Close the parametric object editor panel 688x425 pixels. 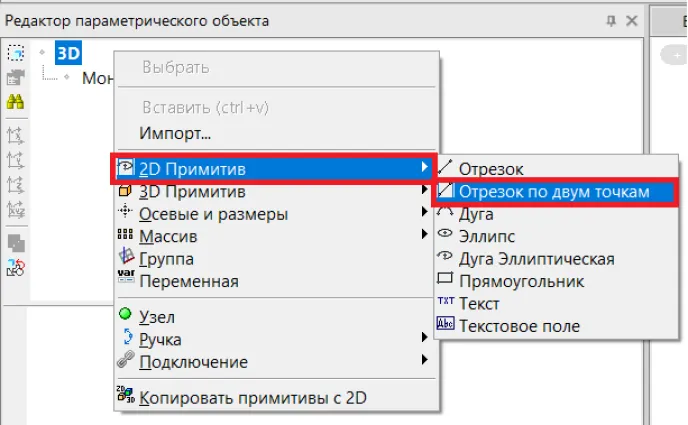coord(631,20)
